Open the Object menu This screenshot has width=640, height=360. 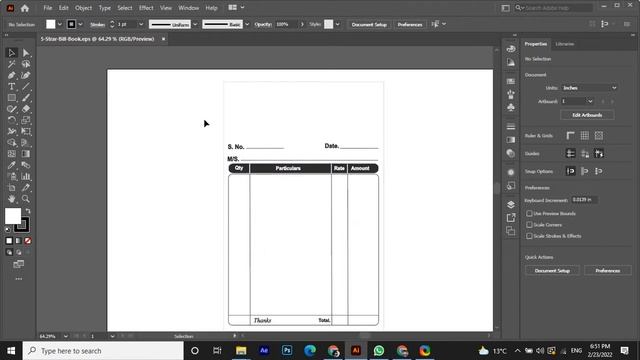point(83,8)
